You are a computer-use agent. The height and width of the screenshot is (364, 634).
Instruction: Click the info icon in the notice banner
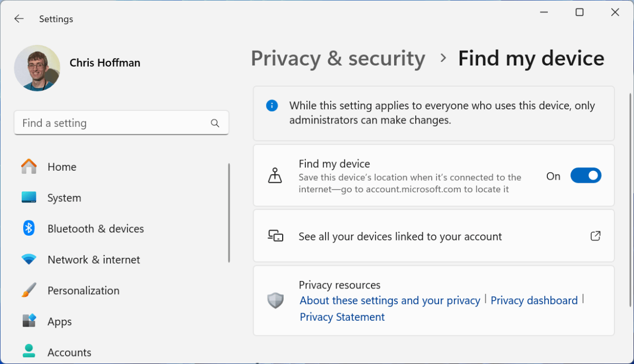[x=272, y=105]
